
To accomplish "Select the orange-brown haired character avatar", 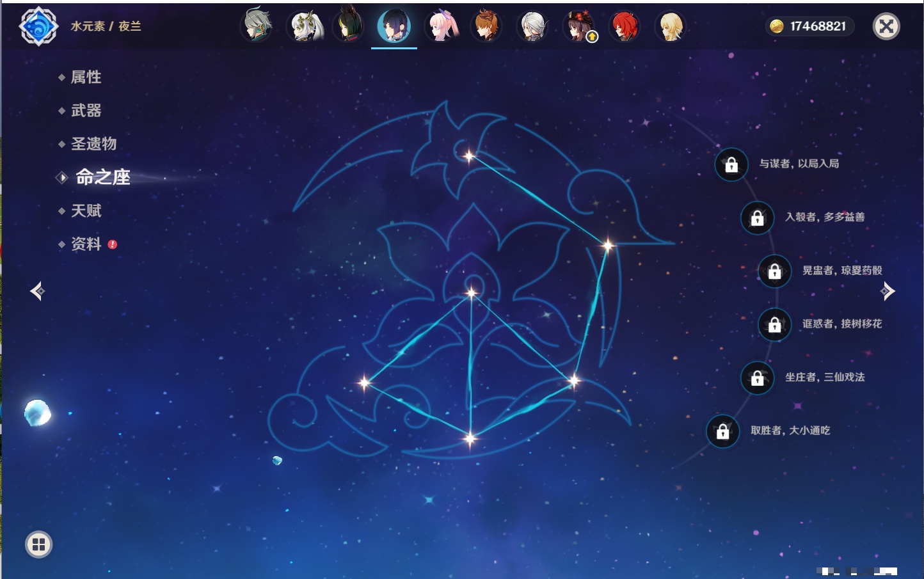I will [x=486, y=26].
